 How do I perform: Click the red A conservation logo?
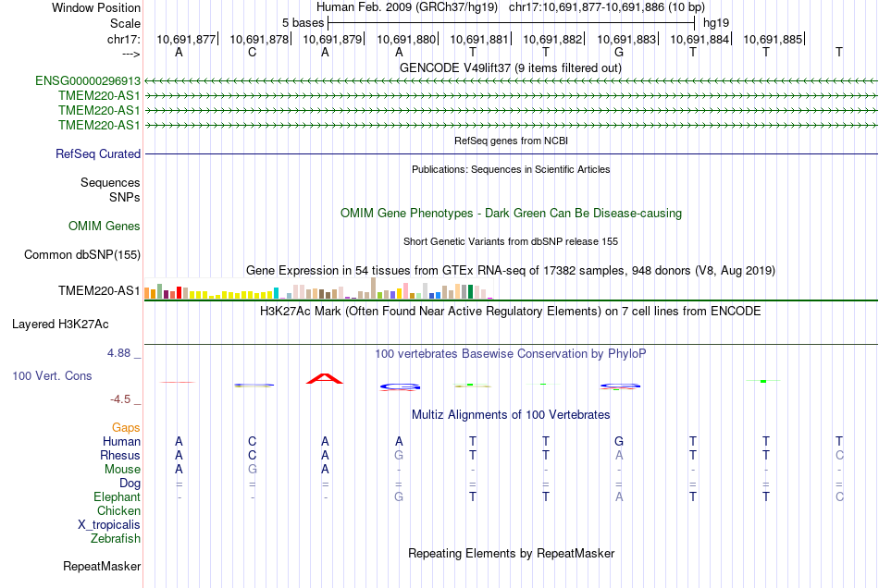[x=325, y=378]
